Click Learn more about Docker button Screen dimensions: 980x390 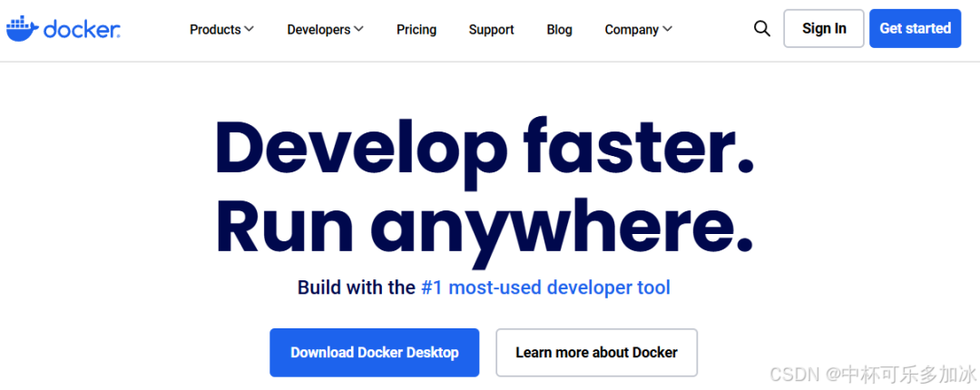click(x=596, y=353)
